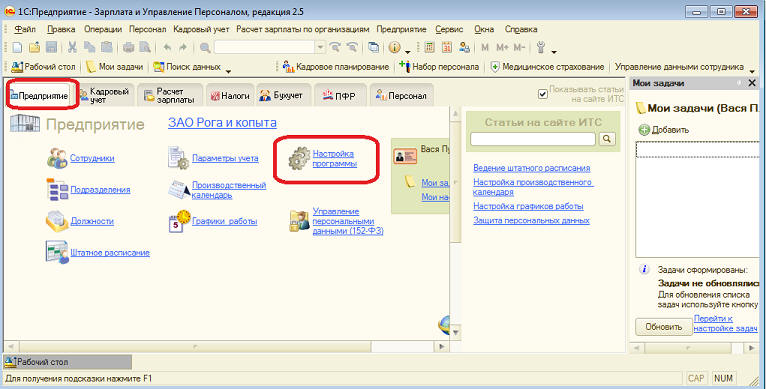766x389 pixels.
Task: Toggle Показывать статьи на сайте ИТС checkbox
Action: pyautogui.click(x=543, y=94)
